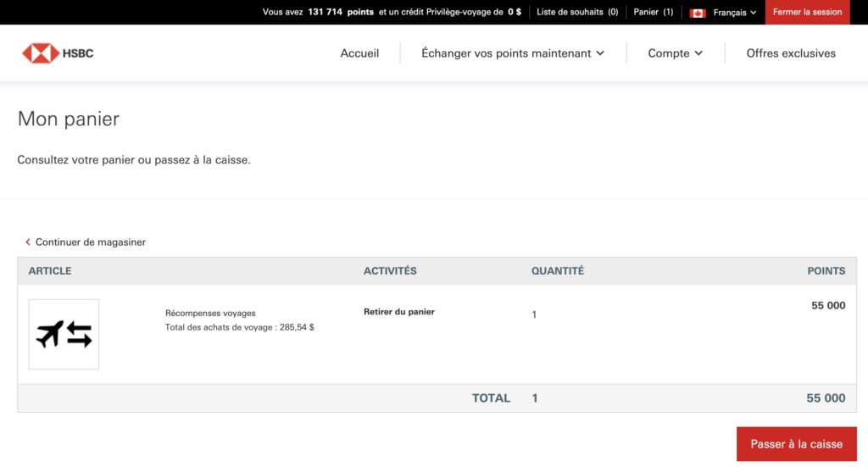The width and height of the screenshot is (868, 467).
Task: Click the HSBC logo
Action: pos(58,53)
